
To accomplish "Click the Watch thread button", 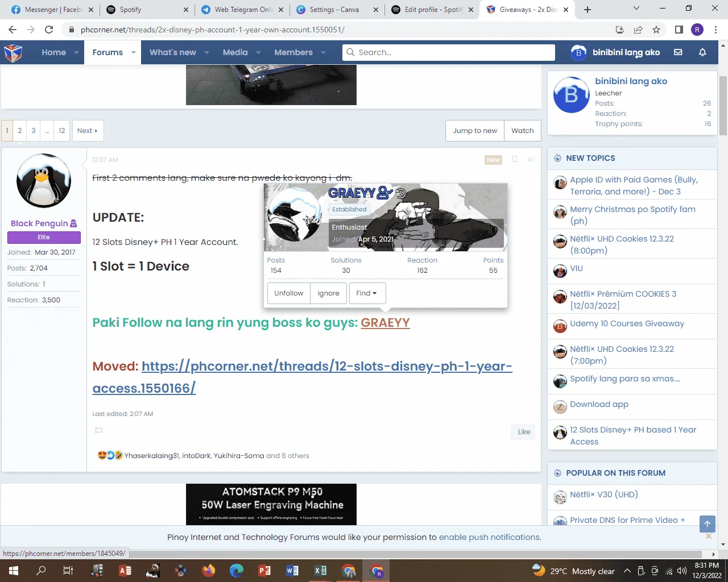I will coord(523,131).
